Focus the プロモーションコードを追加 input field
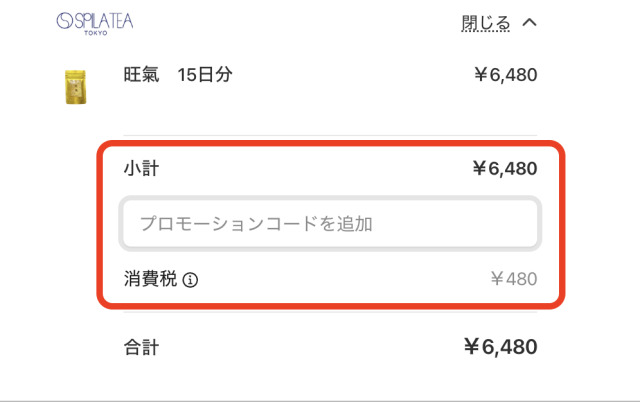640x402 pixels. pos(330,224)
